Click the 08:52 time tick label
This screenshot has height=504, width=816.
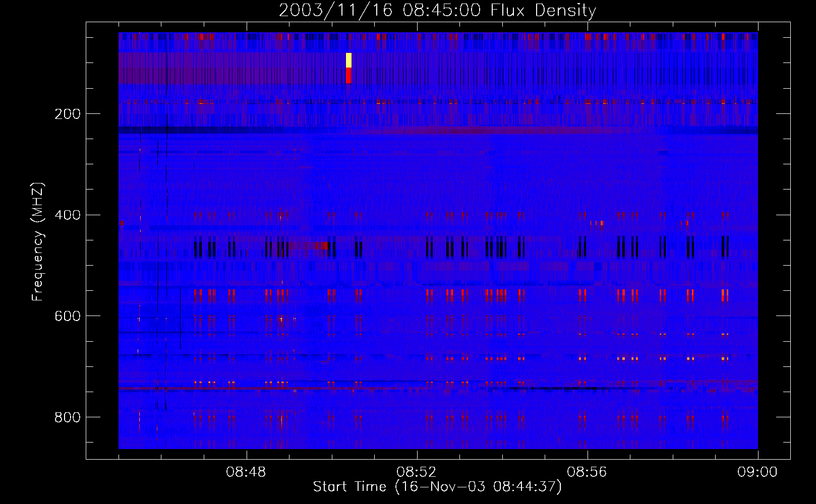417,472
